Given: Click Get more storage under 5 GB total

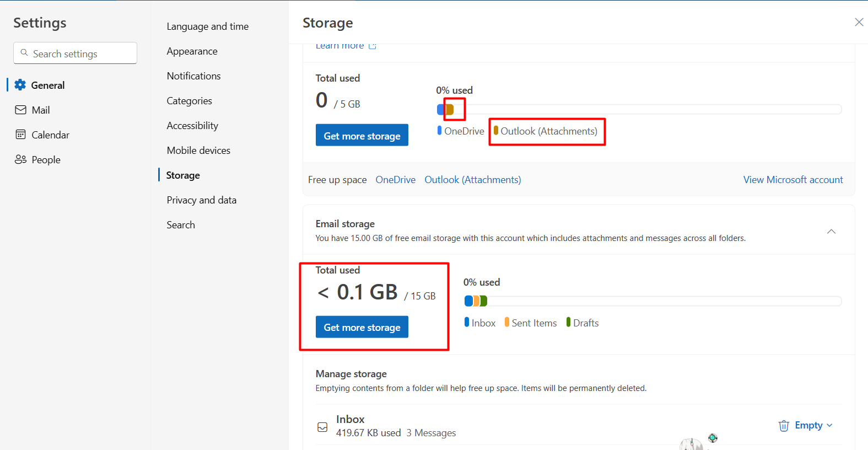Looking at the screenshot, I should pyautogui.click(x=362, y=135).
